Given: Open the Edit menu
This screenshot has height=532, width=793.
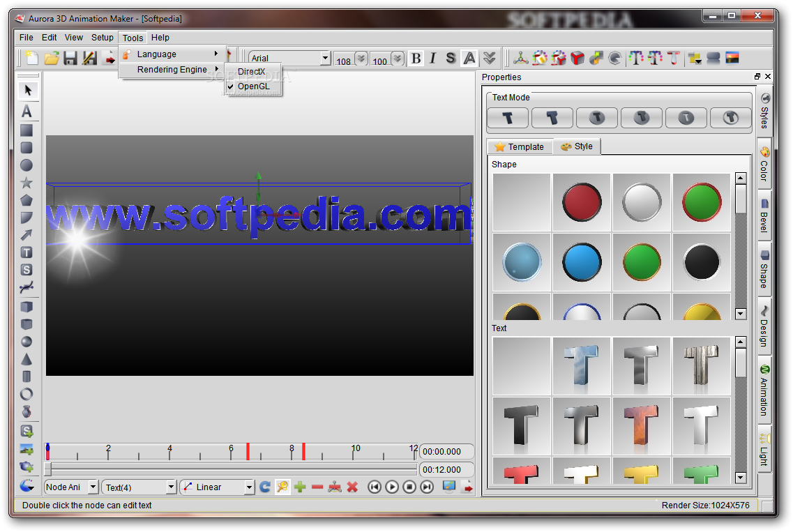Looking at the screenshot, I should (x=49, y=38).
